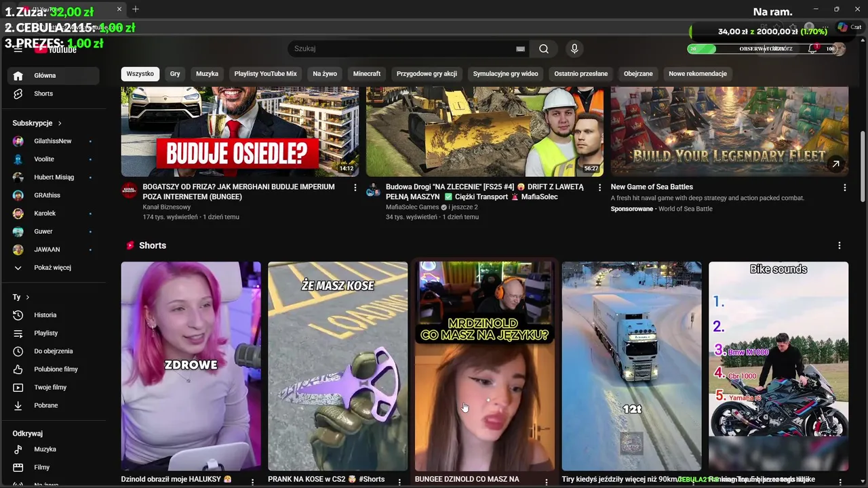Open Guwer channel subscription
Viewport: 868px width, 488px height.
[x=53, y=231]
